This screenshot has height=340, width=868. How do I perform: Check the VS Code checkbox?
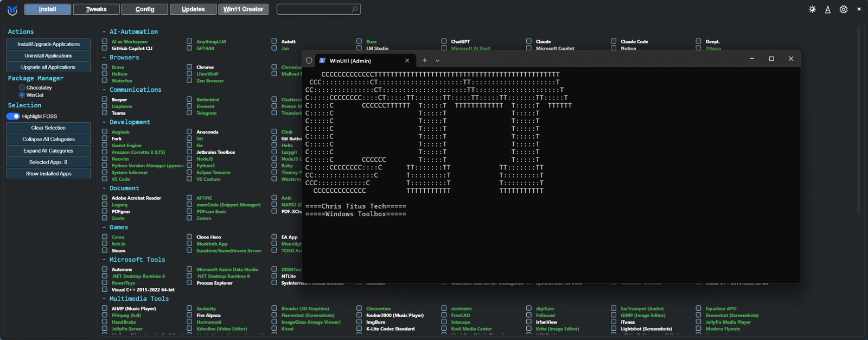[x=105, y=179]
